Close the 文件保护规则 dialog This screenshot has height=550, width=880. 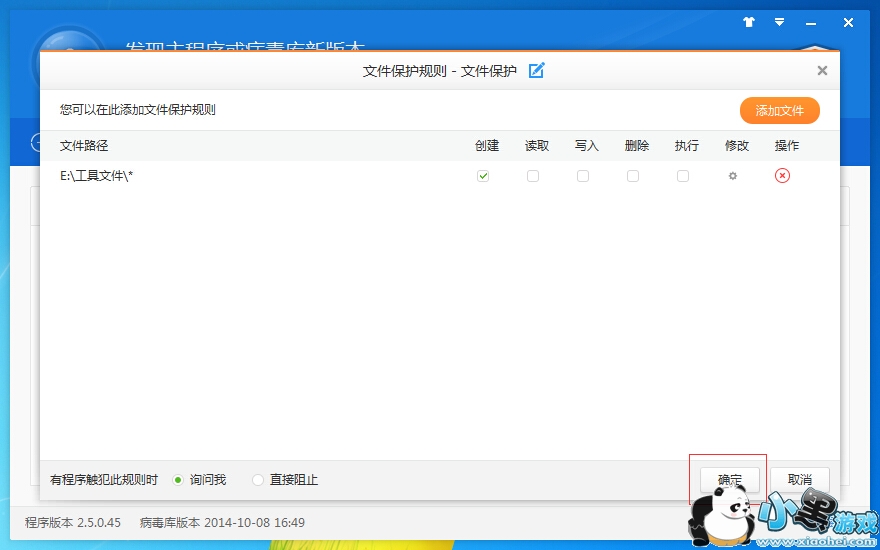pyautogui.click(x=822, y=71)
